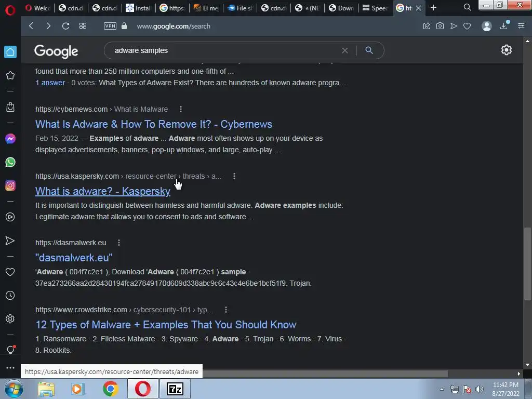Open the volume speaker tray icon
Image resolution: width=532 pixels, height=399 pixels.
point(479,389)
